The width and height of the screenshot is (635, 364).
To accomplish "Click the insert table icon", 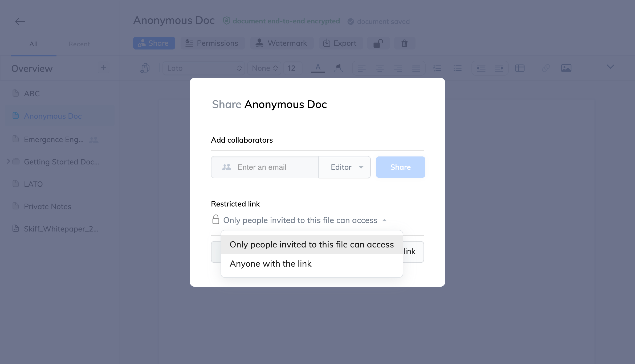I will click(x=520, y=68).
